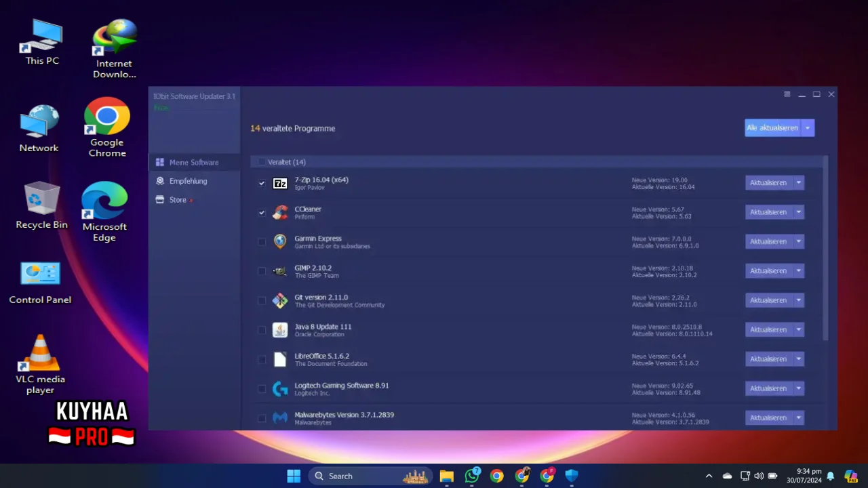Check the GIMP 2.10.2 checkbox
This screenshot has height=488, width=868.
pyautogui.click(x=262, y=271)
